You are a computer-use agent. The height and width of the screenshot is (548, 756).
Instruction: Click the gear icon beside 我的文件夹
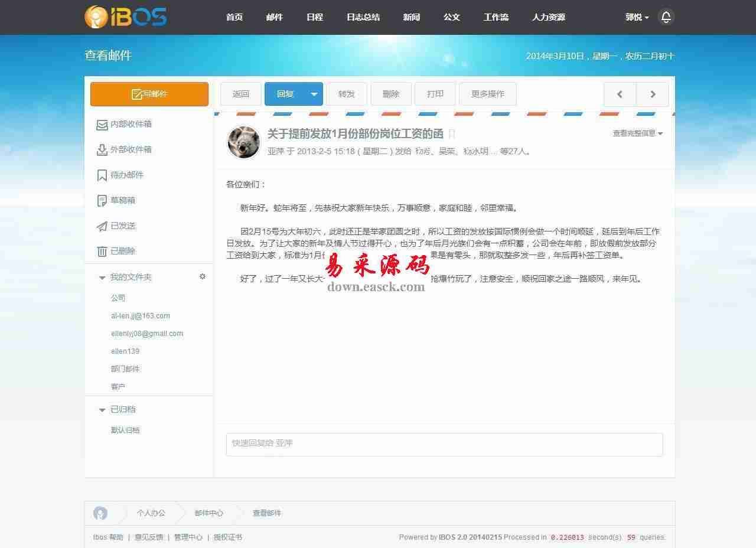[203, 276]
